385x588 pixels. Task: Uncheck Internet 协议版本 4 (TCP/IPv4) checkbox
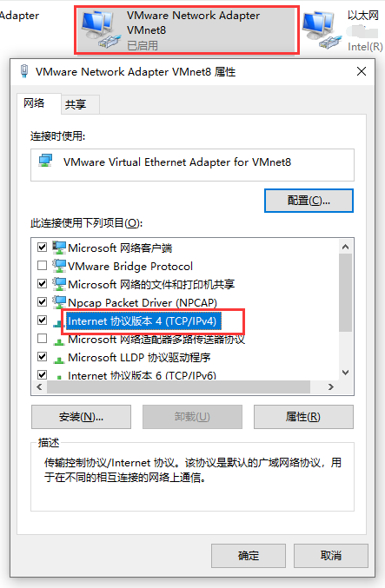pyautogui.click(x=42, y=320)
